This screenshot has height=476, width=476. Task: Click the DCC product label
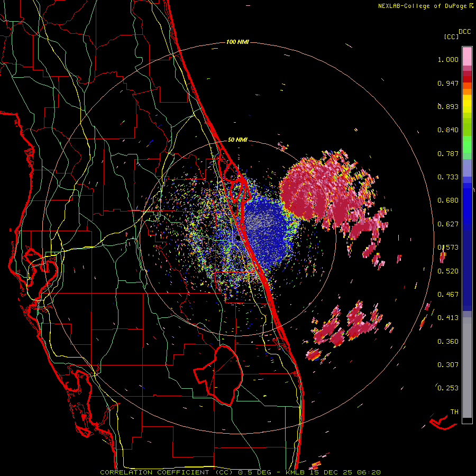pos(464,32)
